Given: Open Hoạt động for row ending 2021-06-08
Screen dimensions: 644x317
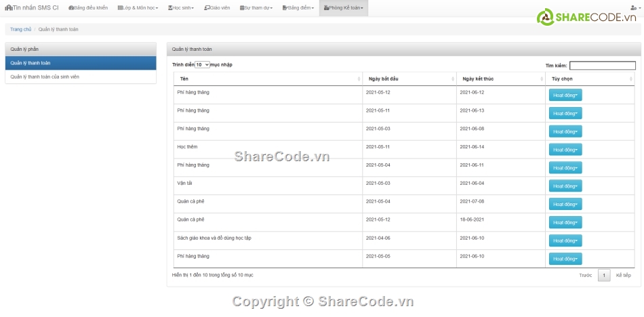Looking at the screenshot, I should [x=565, y=131].
